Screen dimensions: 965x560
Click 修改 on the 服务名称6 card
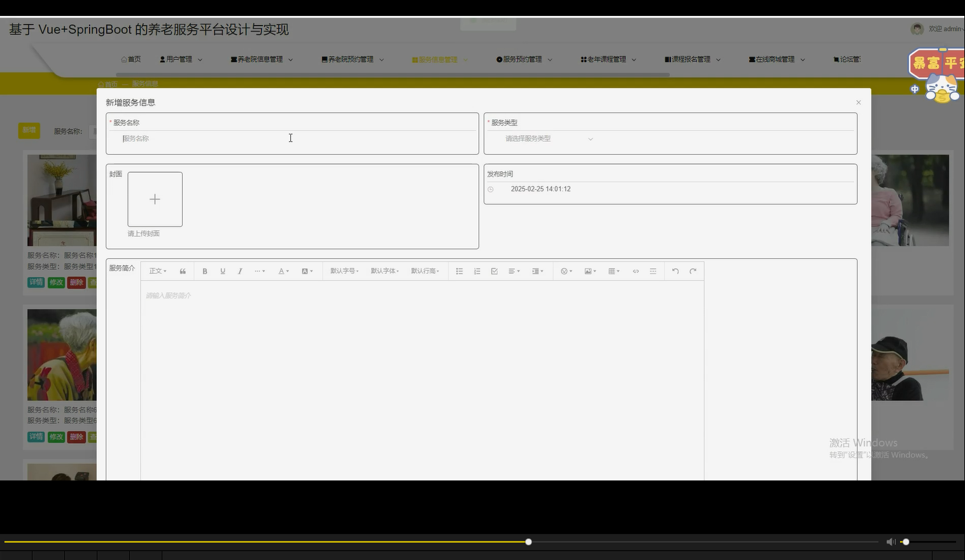click(57, 437)
